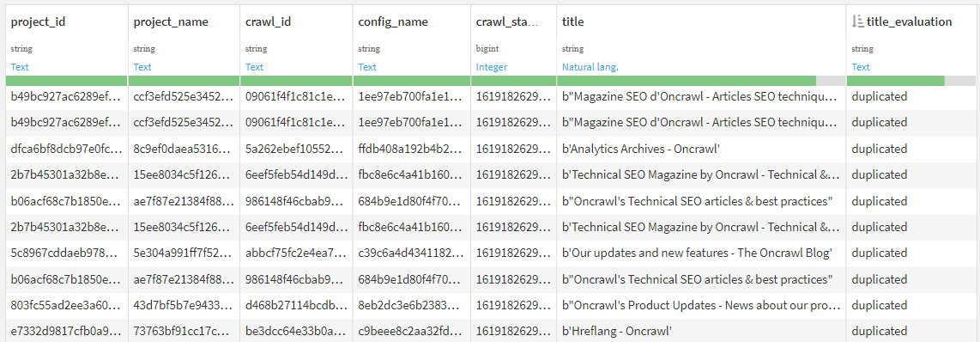
Task: Click the sort icon beside title_evaluation
Action: (x=858, y=21)
